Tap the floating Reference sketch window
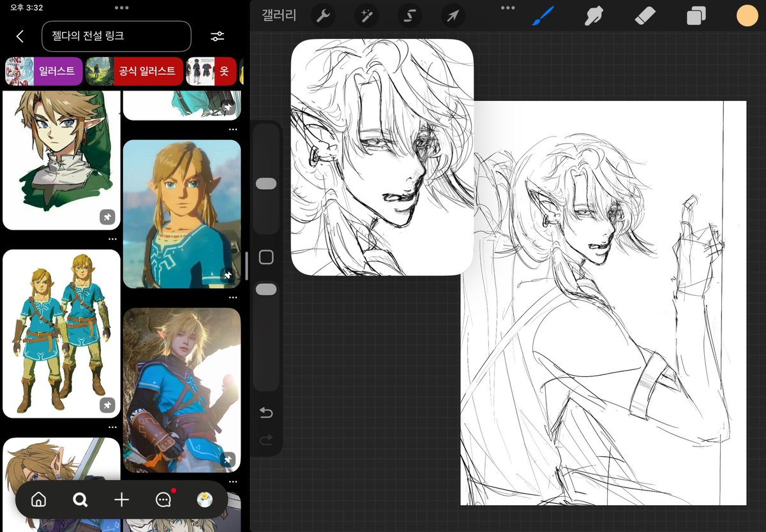Screen dimensions: 766x532 coord(382,157)
